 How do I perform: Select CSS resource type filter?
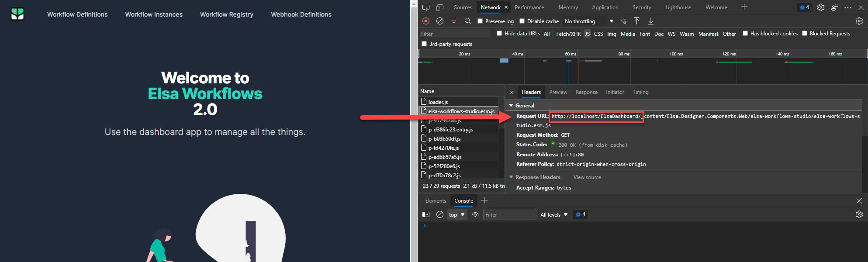coord(598,34)
